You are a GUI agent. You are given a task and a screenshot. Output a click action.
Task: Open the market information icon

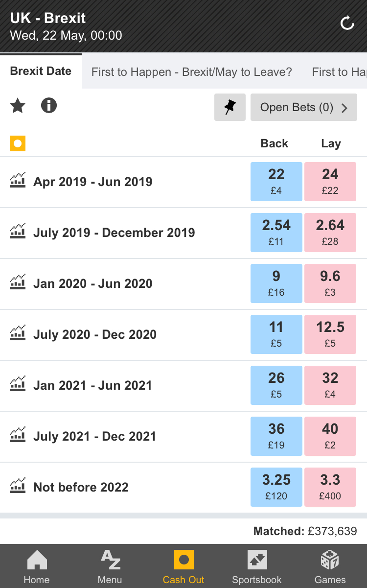point(49,105)
